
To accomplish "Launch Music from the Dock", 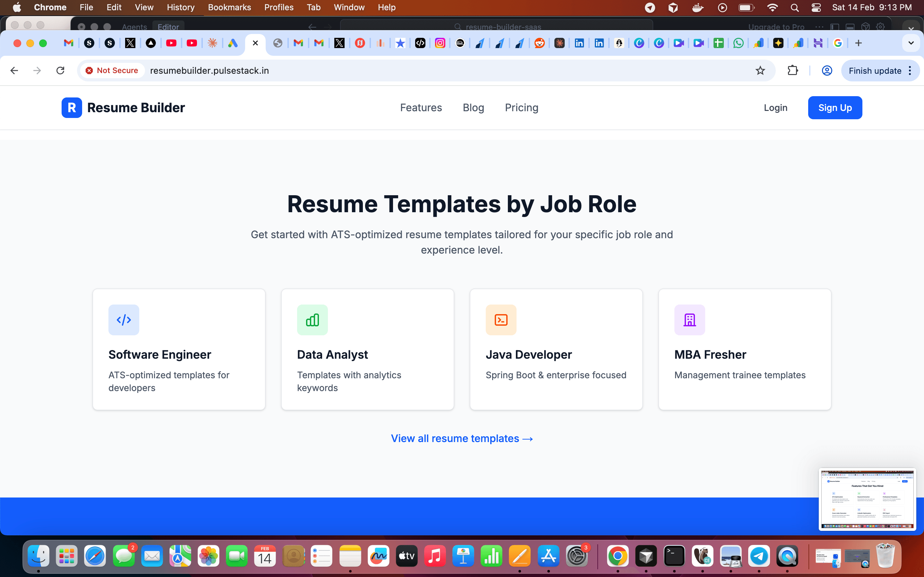I will [x=435, y=556].
